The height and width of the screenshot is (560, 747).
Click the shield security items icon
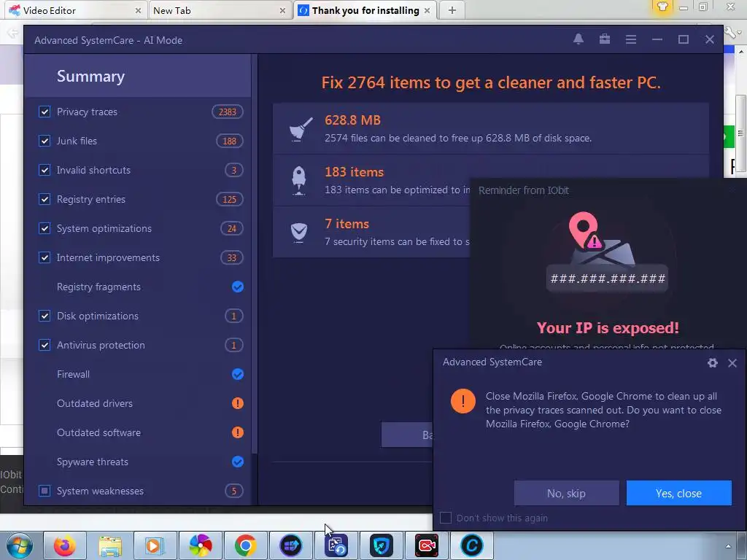point(298,233)
